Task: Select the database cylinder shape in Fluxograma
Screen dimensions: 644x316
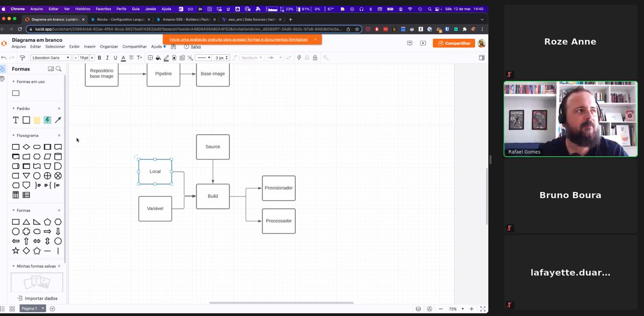Action: coord(58,157)
